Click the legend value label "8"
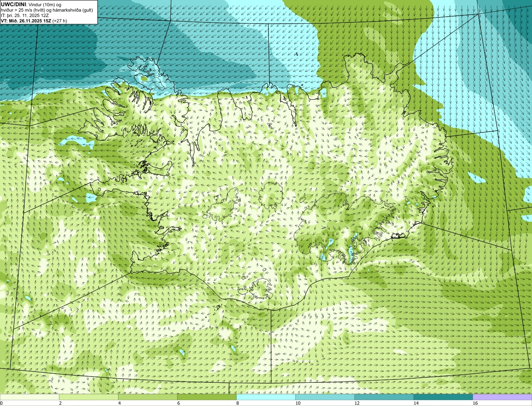The width and height of the screenshot is (532, 406). [237, 403]
